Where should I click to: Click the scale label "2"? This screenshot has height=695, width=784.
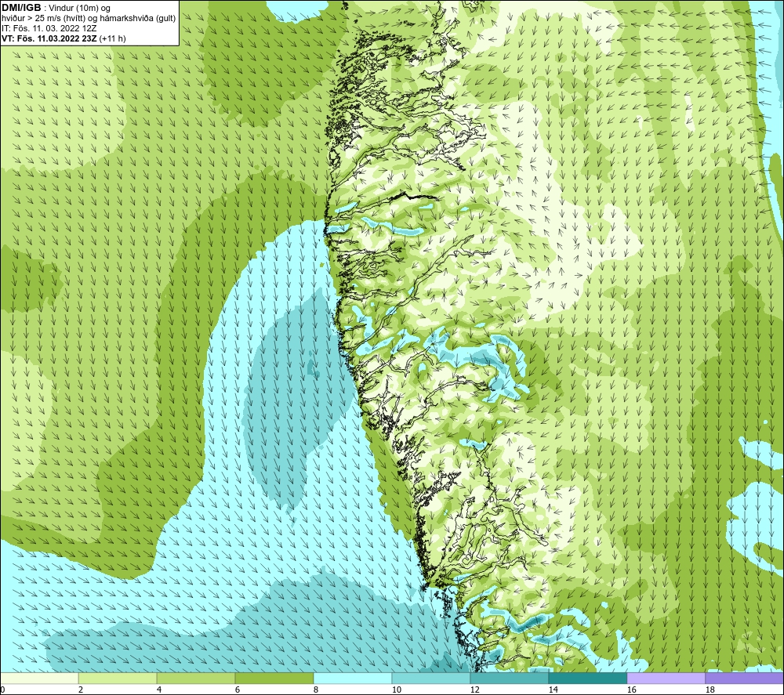click(81, 690)
